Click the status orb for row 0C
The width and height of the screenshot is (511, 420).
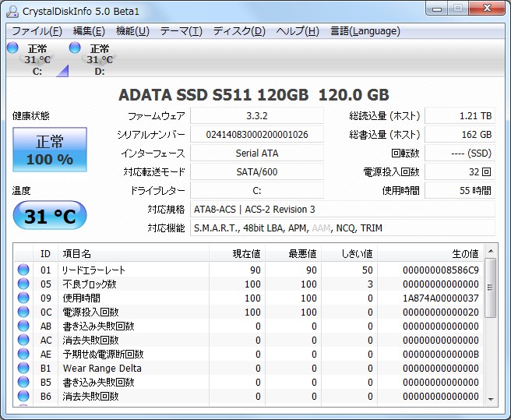(23, 312)
